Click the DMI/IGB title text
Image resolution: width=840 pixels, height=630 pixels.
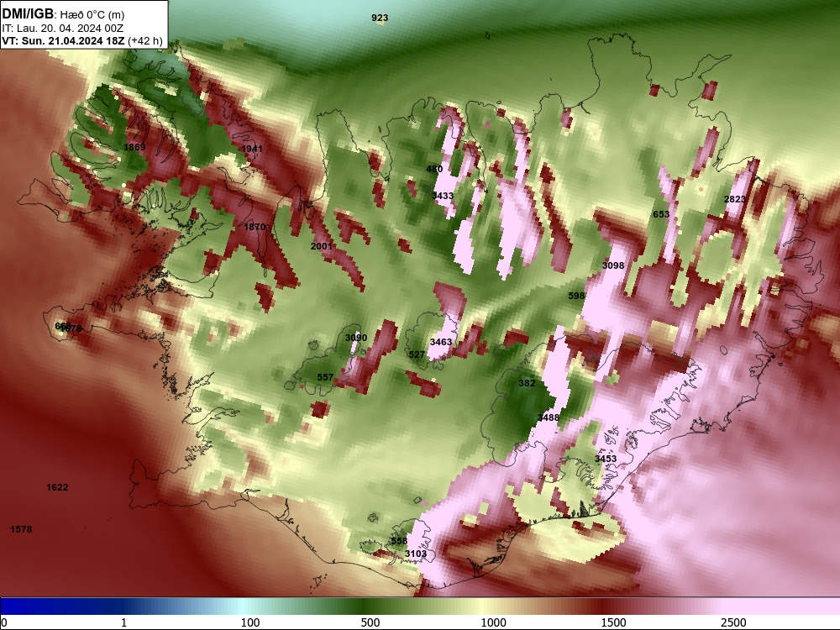pos(28,14)
